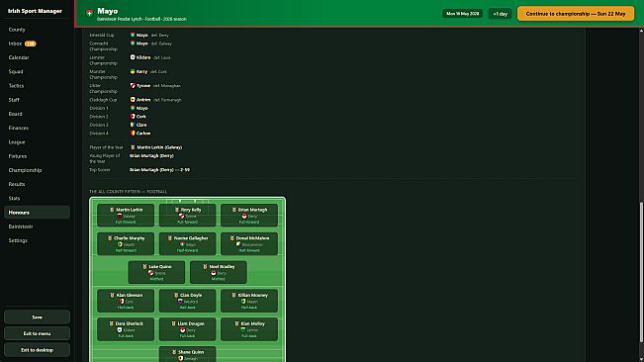Click 'Tyrone' in the Ulster Championship row

[143, 85]
